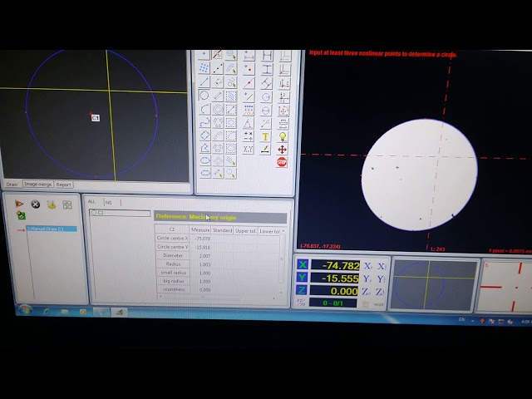Viewport: 532px width, 399px height.
Task: Select the rotated rectangle tool
Action: pos(204,135)
